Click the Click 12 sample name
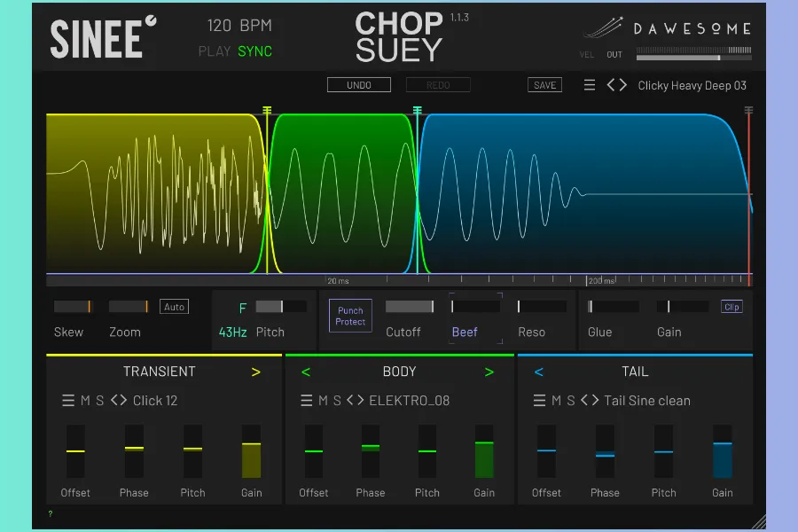Screen dimensions: 798x532 [x=155, y=401]
